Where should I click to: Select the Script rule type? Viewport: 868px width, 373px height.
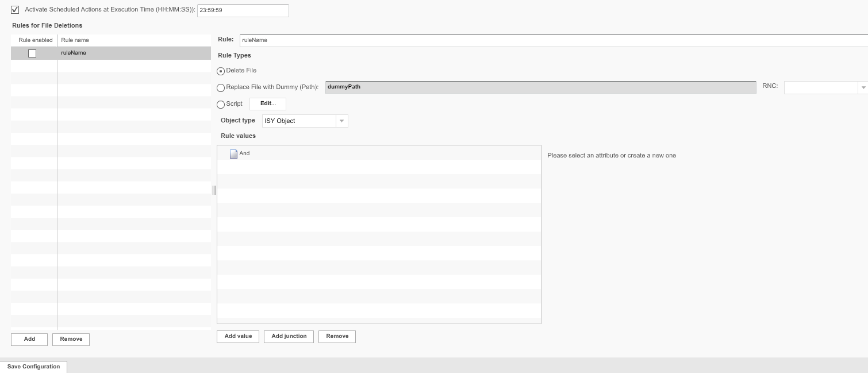point(221,105)
